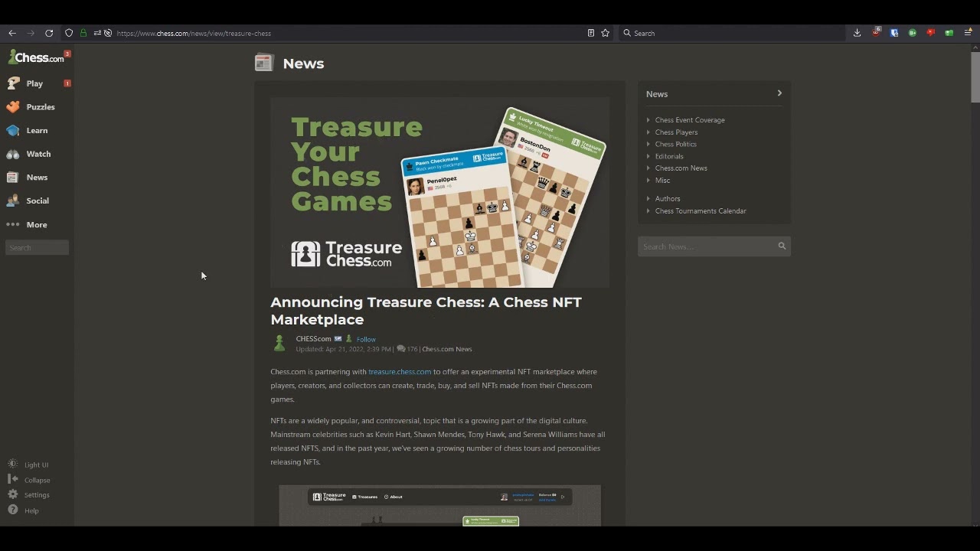Click the Social people icon in sidebar
This screenshot has width=980, height=551.
pyautogui.click(x=13, y=201)
